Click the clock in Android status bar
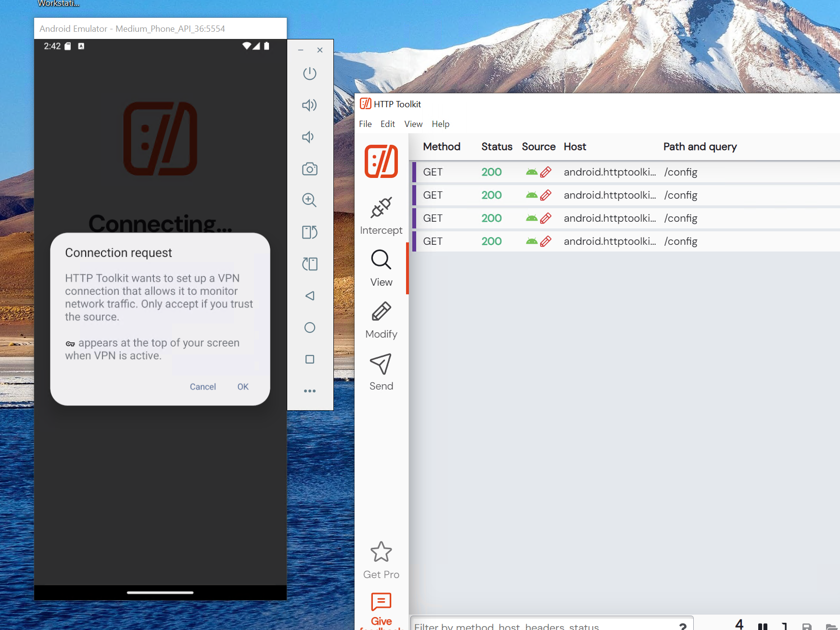This screenshot has height=630, width=840. click(52, 46)
